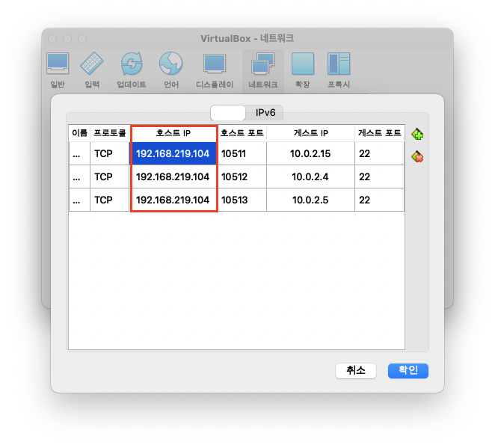Sort by the 호스트 IP column header
Screen dimensions: 495x448
(173, 133)
